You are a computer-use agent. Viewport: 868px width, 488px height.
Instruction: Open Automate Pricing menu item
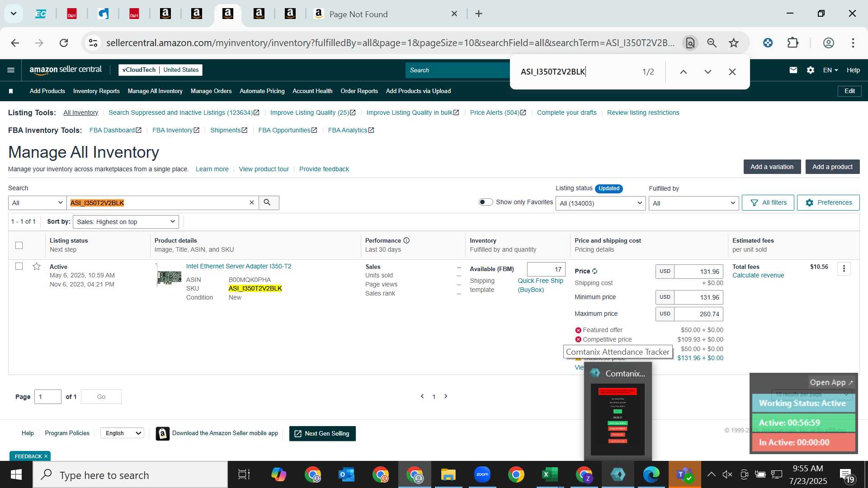pyautogui.click(x=262, y=91)
